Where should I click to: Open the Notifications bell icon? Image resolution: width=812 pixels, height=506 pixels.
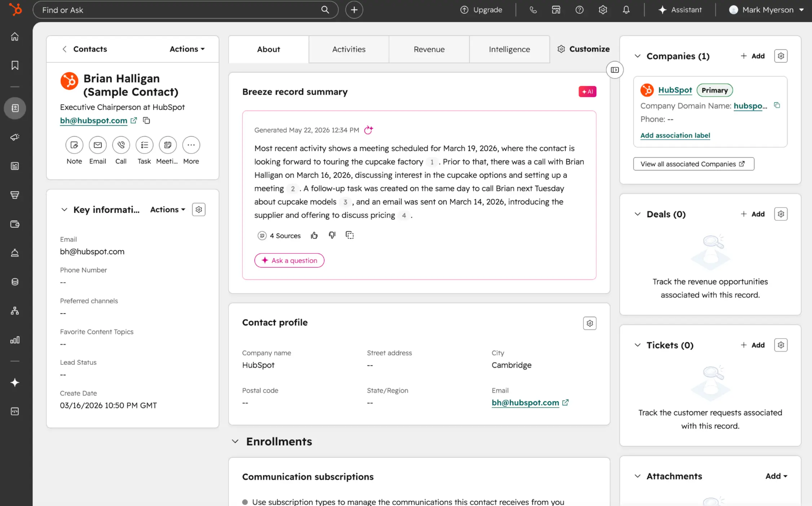coord(626,10)
